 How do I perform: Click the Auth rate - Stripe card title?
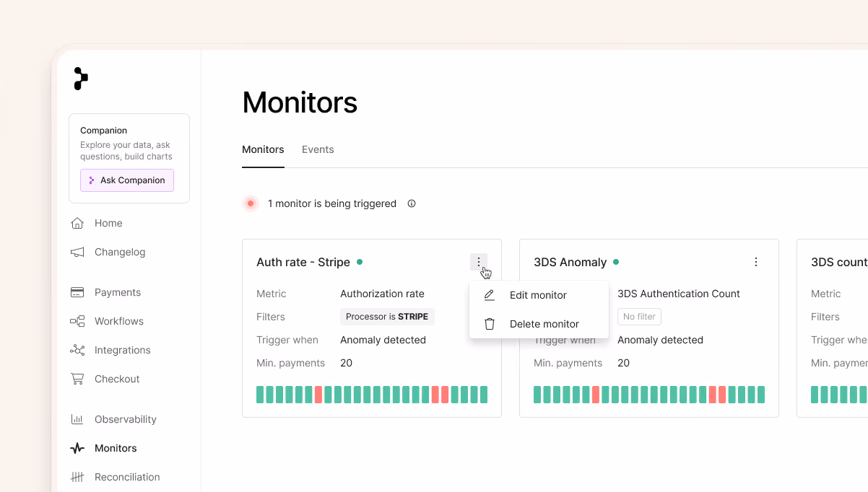[x=303, y=262]
